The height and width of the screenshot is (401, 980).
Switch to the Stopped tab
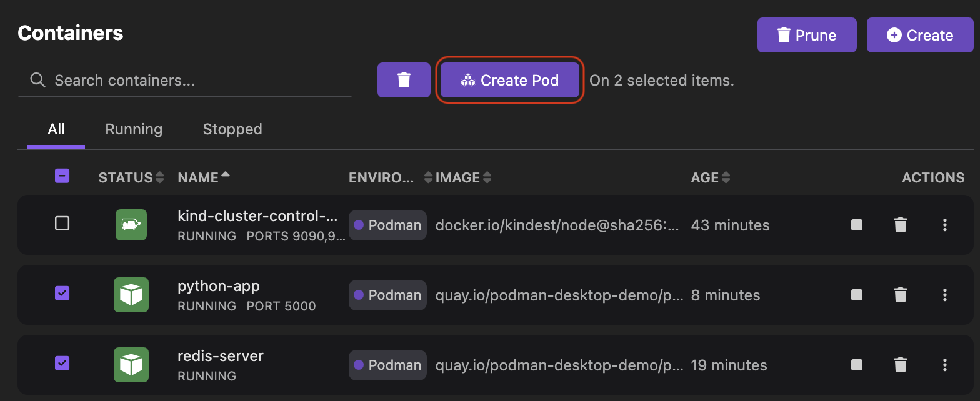click(x=232, y=129)
